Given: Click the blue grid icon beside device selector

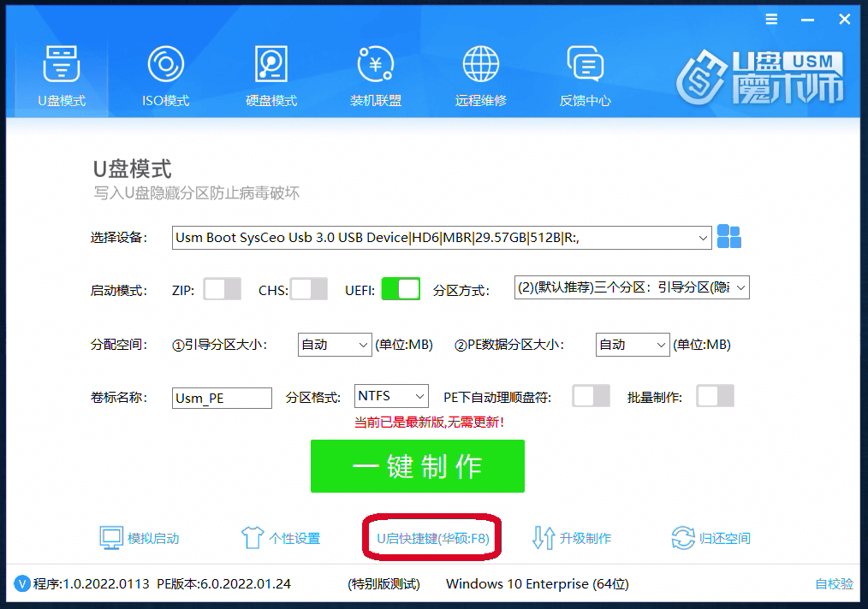Looking at the screenshot, I should point(728,237).
